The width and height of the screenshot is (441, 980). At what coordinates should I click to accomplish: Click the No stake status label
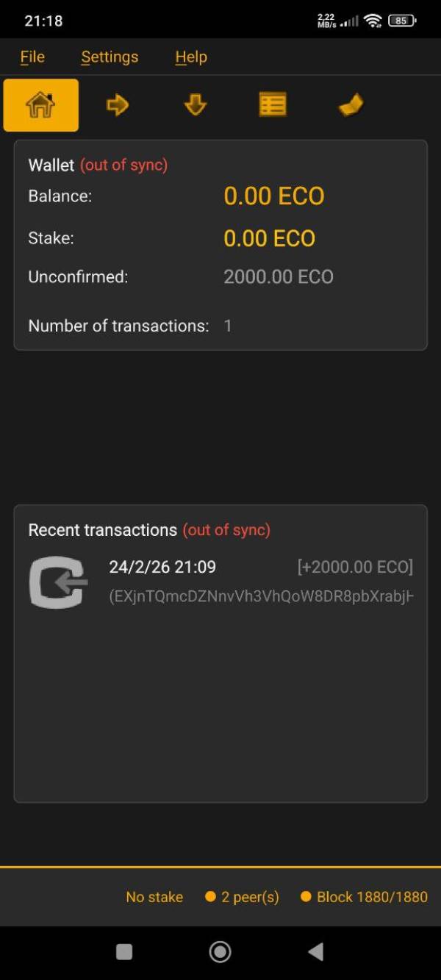(x=154, y=897)
